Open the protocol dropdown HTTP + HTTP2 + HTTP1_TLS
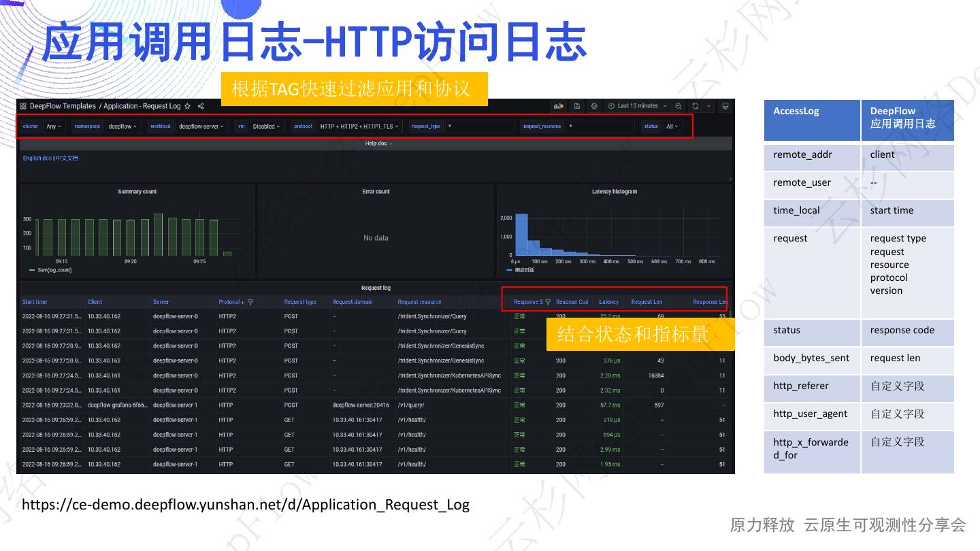980x551 pixels. coord(360,127)
